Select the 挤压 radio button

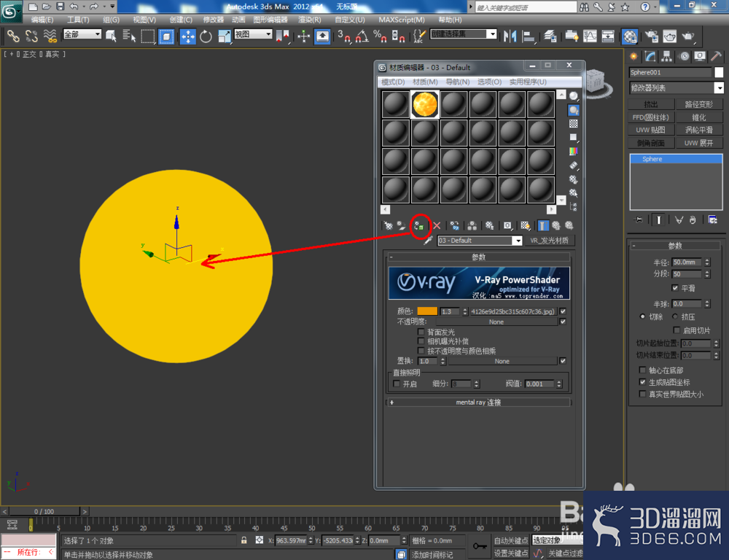click(675, 316)
